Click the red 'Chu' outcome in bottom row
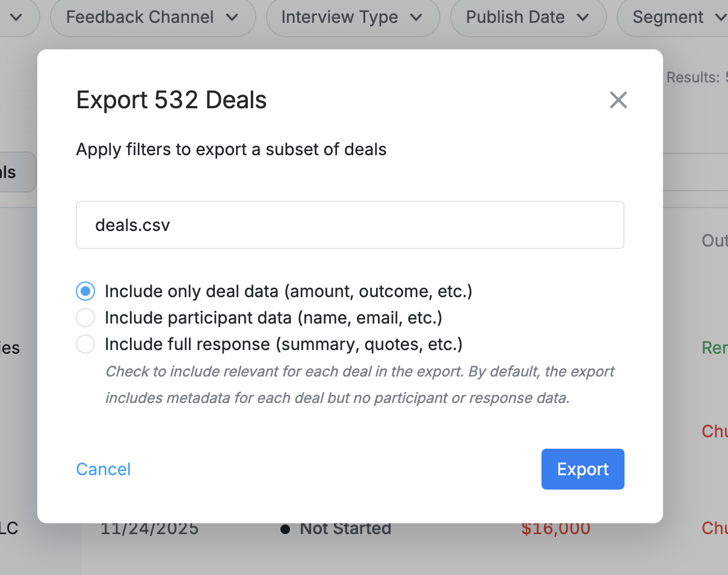 [x=715, y=529]
